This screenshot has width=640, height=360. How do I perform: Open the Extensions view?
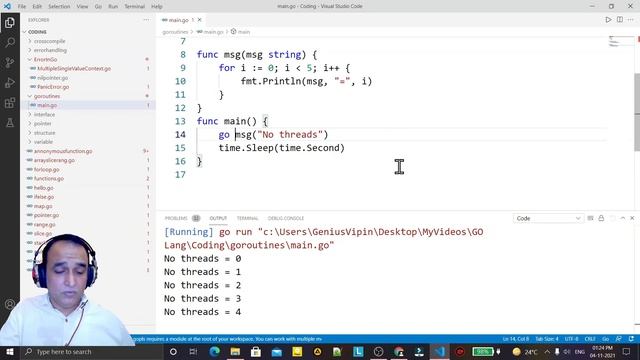pos(10,102)
